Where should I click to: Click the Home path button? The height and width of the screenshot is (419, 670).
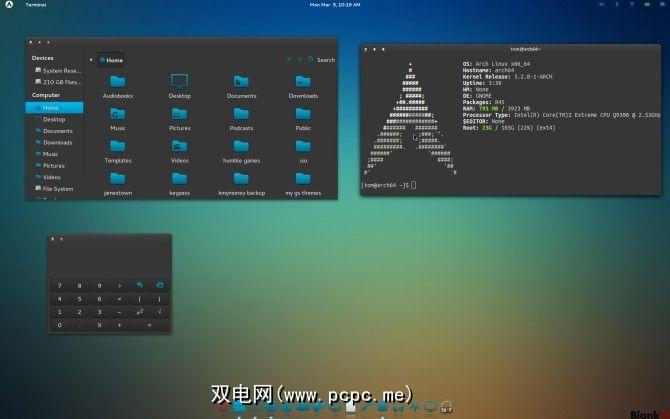pos(111,60)
